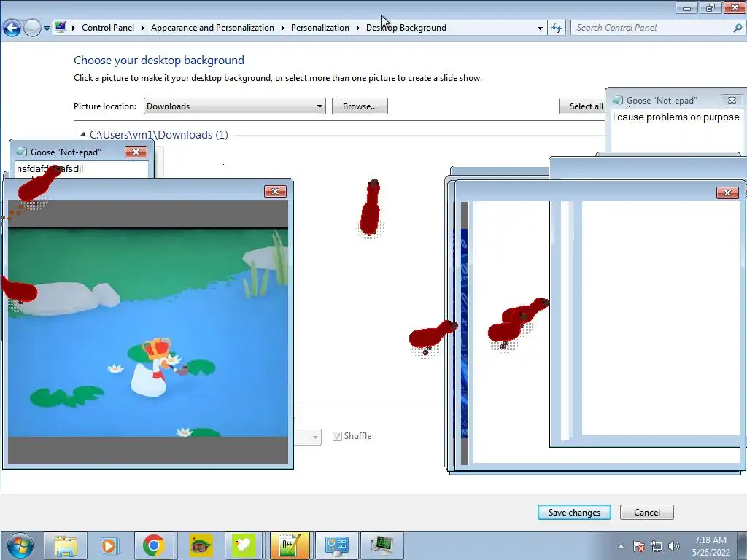This screenshot has height=560, width=747.
Task: Click the volume speaker icon
Action: [673, 546]
